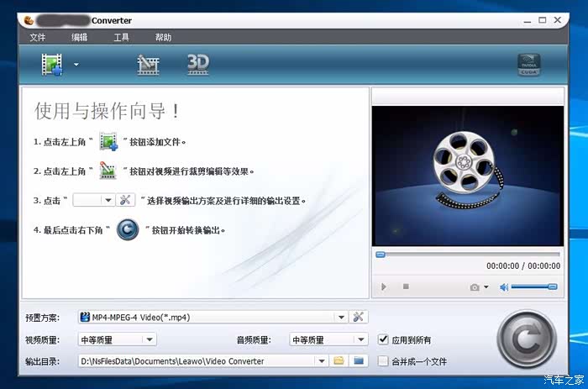Enable the 合并成一个文件 checkbox

click(383, 361)
